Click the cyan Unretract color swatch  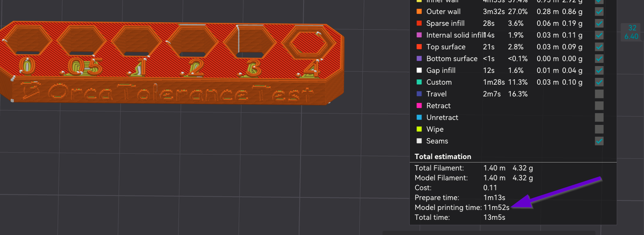(x=419, y=117)
